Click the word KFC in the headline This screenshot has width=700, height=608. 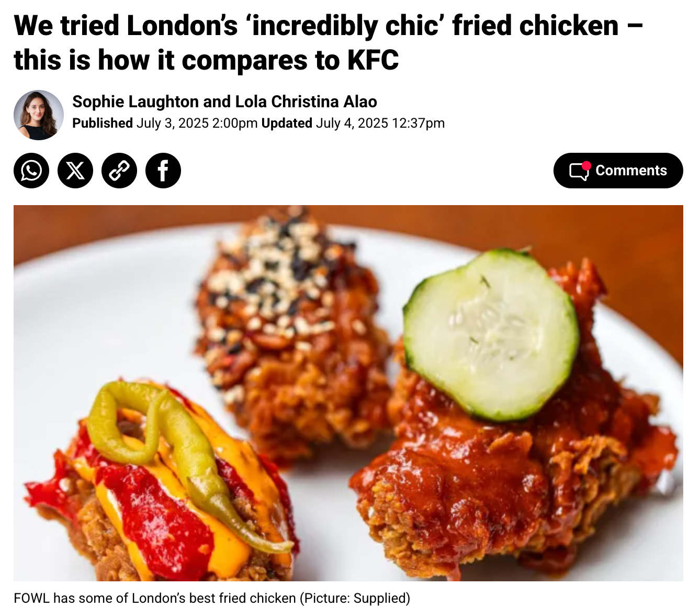click(x=373, y=60)
